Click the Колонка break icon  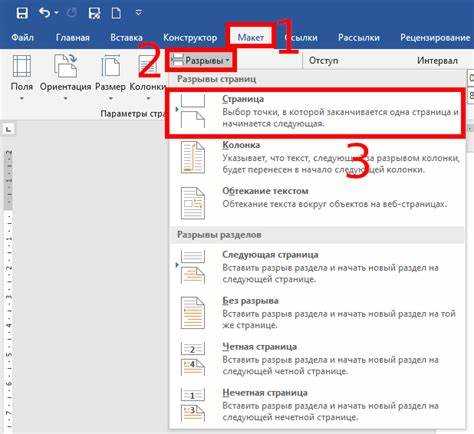(x=193, y=157)
